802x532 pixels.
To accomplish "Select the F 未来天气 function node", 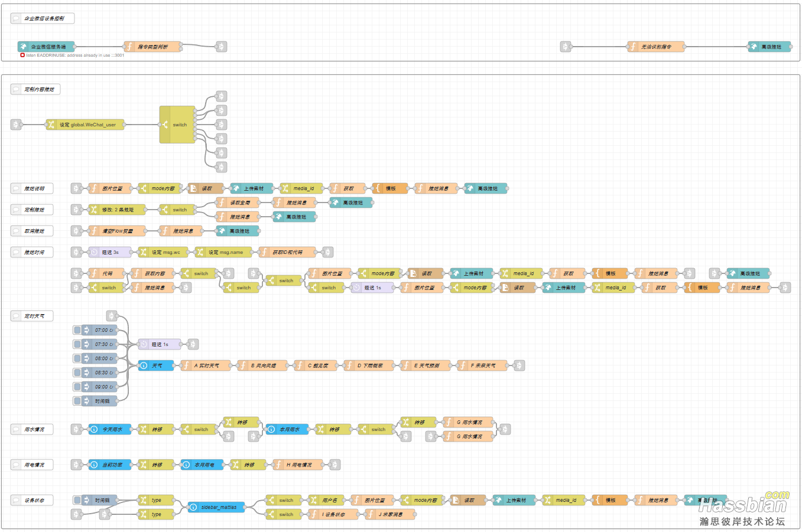I will (x=482, y=365).
